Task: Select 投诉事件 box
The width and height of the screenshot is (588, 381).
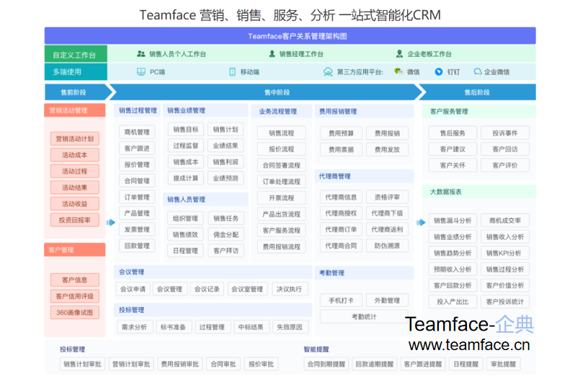Action: tap(505, 133)
